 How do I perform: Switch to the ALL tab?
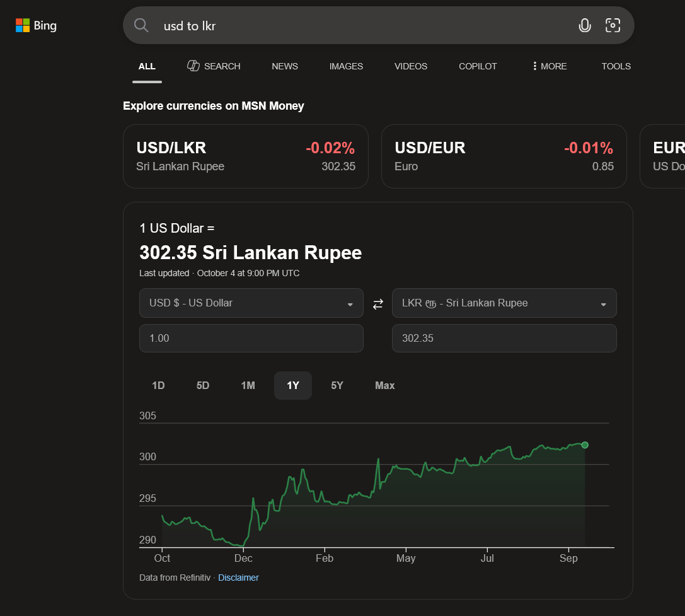tap(147, 66)
